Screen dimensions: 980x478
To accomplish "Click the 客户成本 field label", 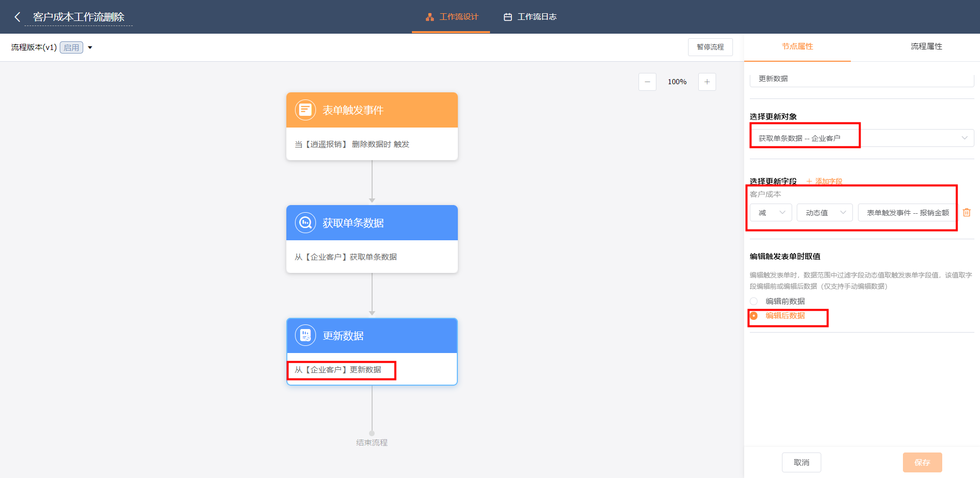I will click(765, 194).
